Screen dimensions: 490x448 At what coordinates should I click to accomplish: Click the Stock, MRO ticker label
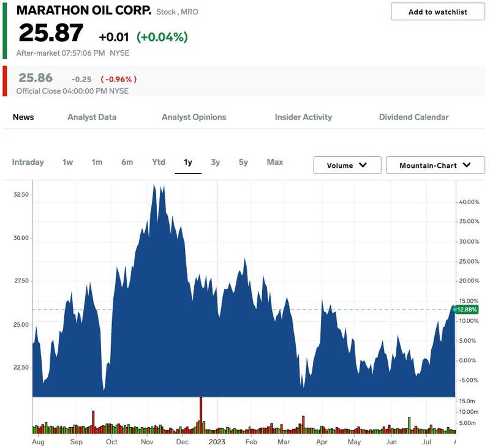click(177, 12)
